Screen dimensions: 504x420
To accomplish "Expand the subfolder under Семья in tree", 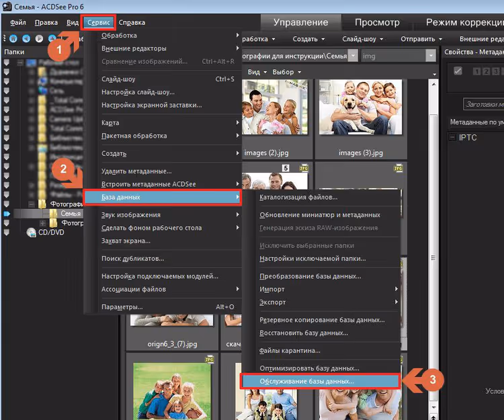I will pyautogui.click(x=43, y=223).
